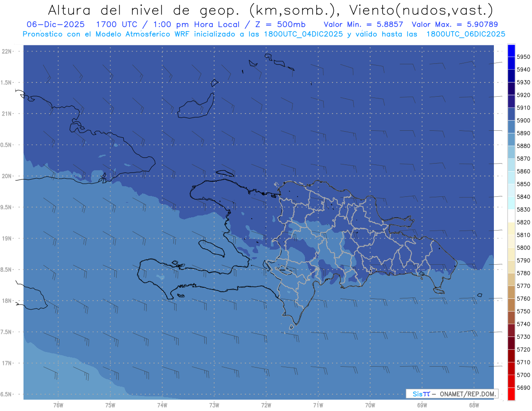
Task: Click the color bar value '5820'
Action: click(524, 222)
